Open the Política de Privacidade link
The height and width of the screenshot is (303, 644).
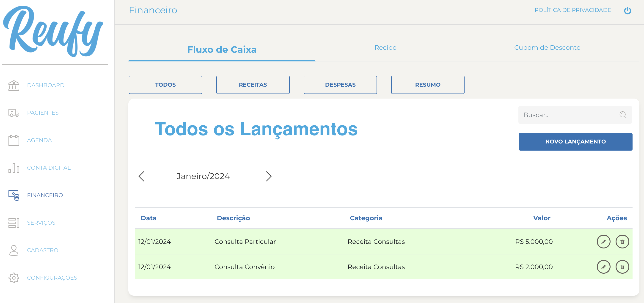coord(572,10)
